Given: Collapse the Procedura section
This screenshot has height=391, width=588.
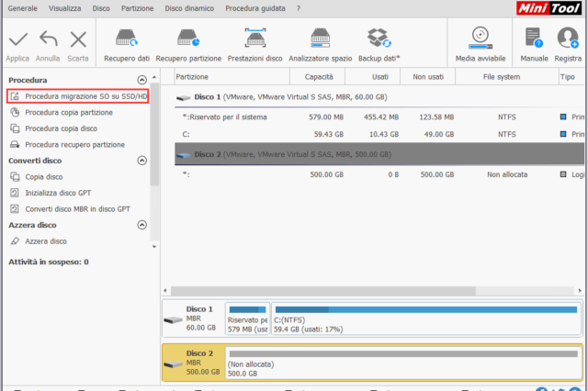Looking at the screenshot, I should tap(141, 81).
